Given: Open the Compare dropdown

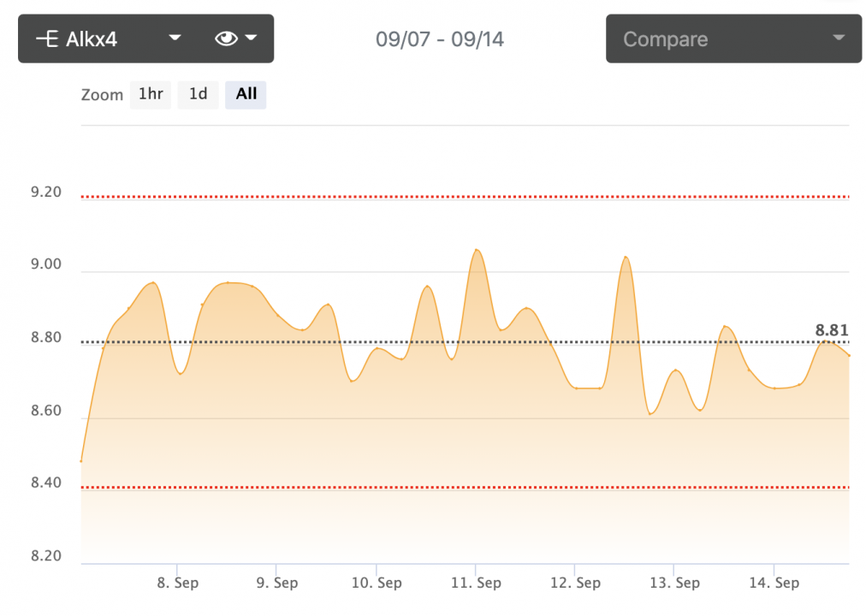Looking at the screenshot, I should click(x=733, y=38).
